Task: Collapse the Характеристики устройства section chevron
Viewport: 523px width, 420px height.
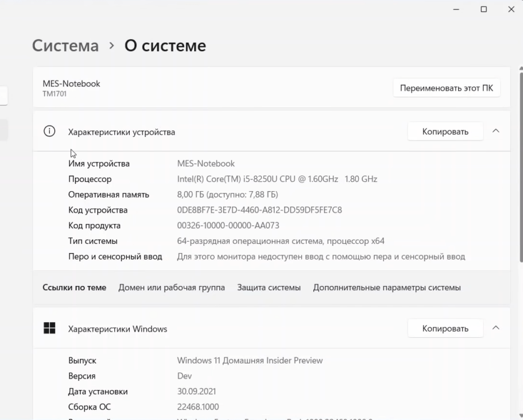Action: (496, 131)
